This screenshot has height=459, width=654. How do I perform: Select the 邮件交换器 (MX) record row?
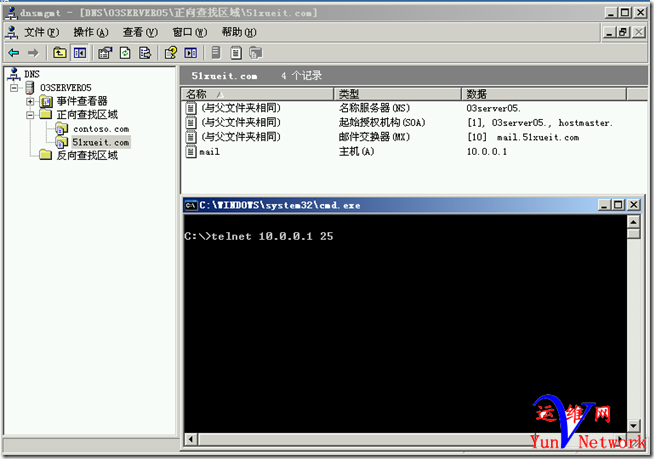[414, 137]
